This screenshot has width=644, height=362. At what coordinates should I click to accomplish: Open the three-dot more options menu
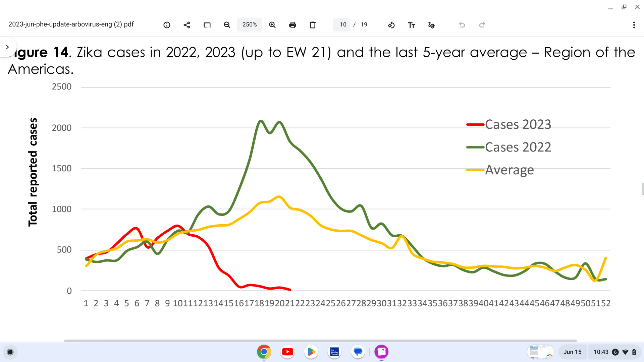click(634, 25)
